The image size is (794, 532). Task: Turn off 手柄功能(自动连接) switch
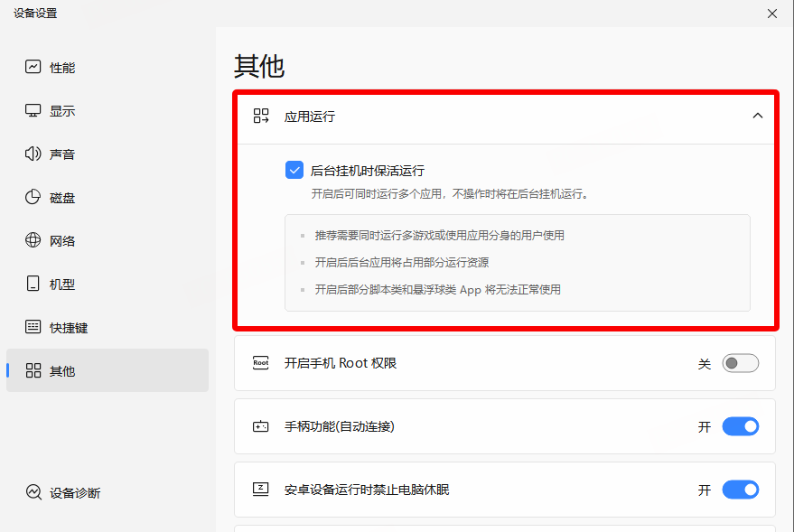tap(740, 426)
